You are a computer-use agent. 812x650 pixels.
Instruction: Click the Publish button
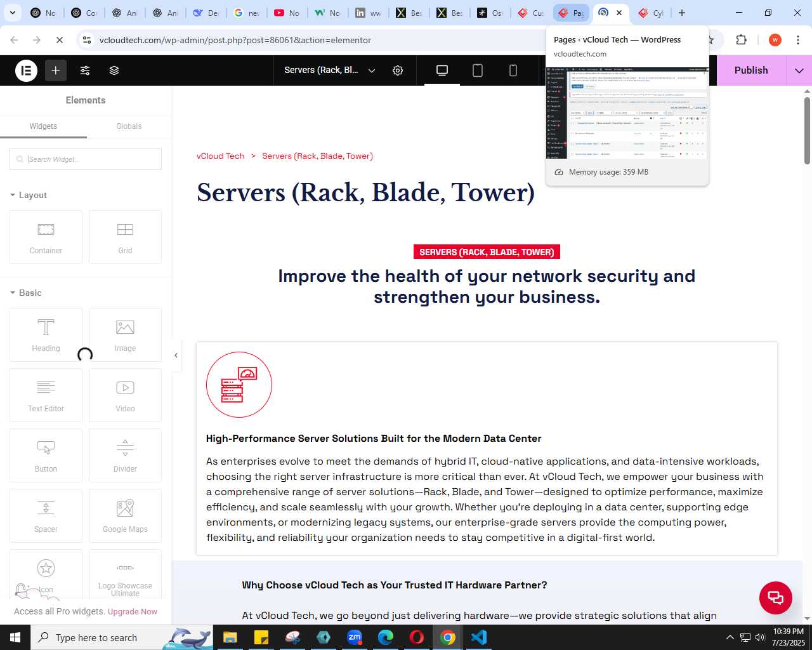(x=751, y=70)
